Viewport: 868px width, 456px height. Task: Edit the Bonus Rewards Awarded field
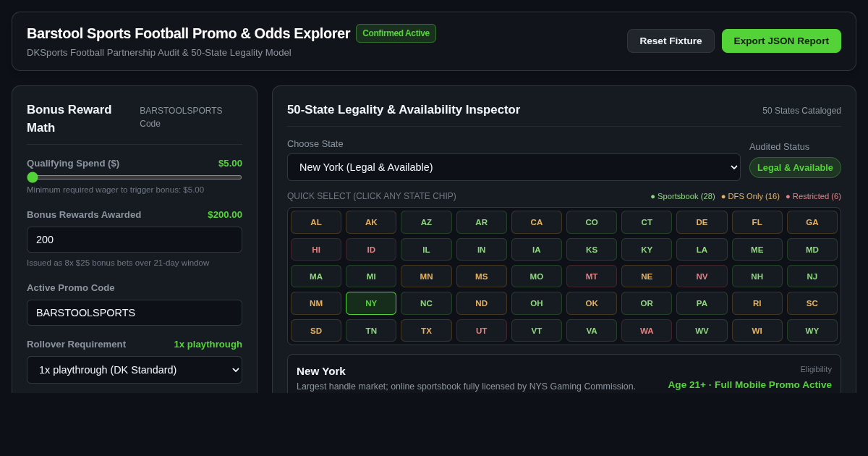pos(135,240)
